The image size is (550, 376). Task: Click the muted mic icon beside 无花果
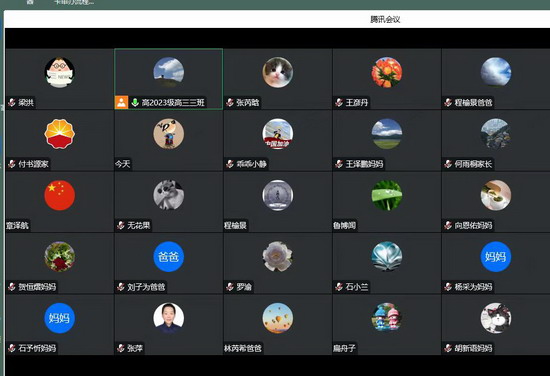point(121,225)
